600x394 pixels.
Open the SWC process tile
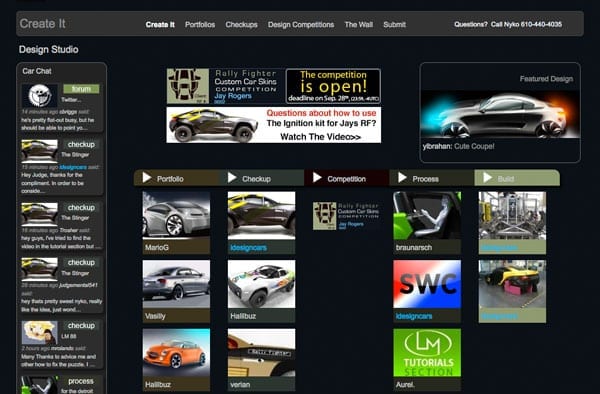pos(427,284)
